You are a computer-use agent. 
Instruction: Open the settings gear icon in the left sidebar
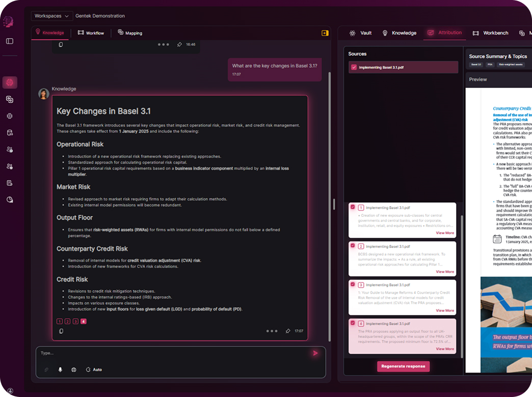coord(10,116)
